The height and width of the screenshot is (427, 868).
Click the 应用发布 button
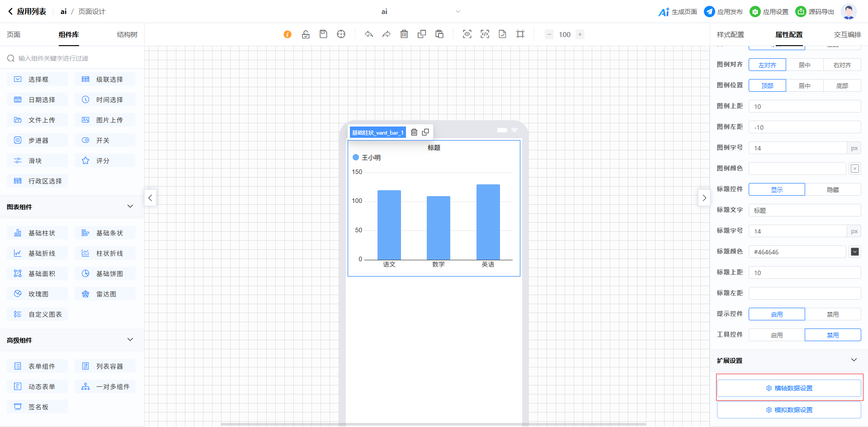tap(723, 12)
